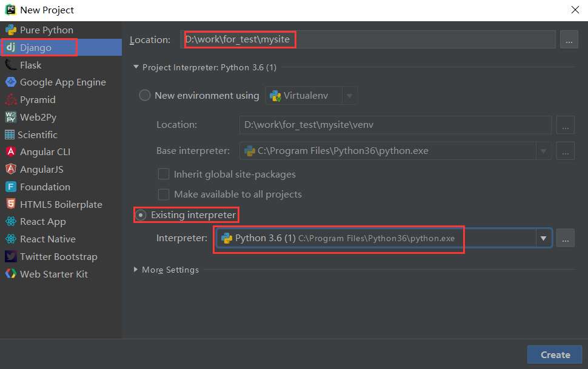The height and width of the screenshot is (369, 588).
Task: Expand More Settings section
Action: [136, 270]
